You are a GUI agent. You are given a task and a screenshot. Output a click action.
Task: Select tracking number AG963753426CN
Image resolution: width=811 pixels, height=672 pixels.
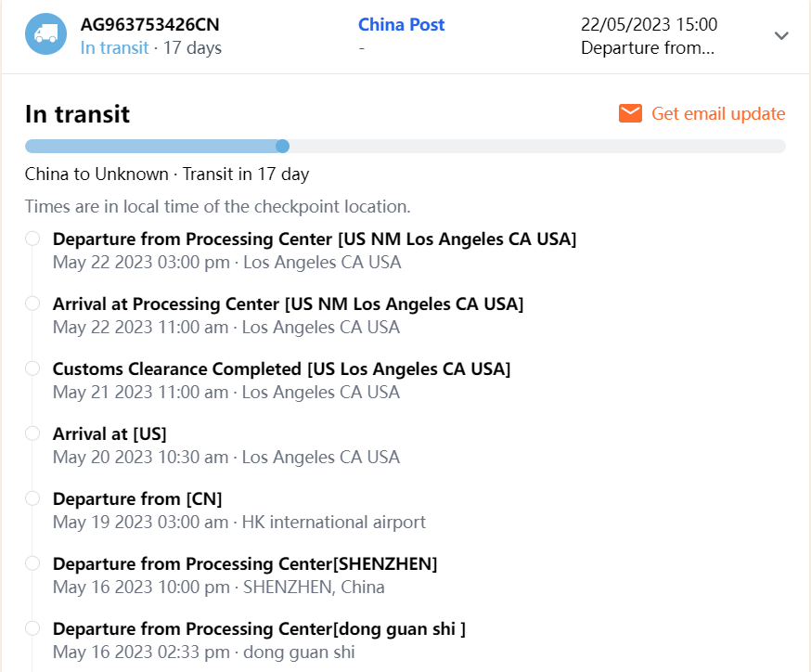tap(149, 25)
